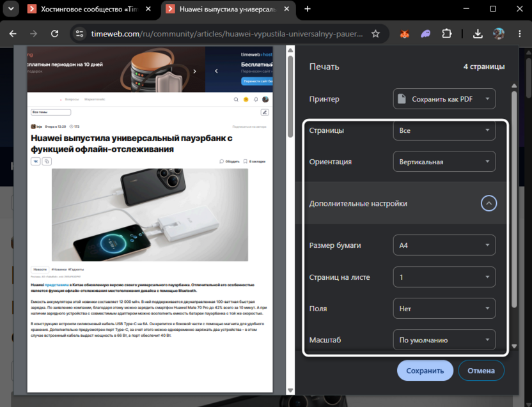Go forward in browser history

tap(34, 34)
